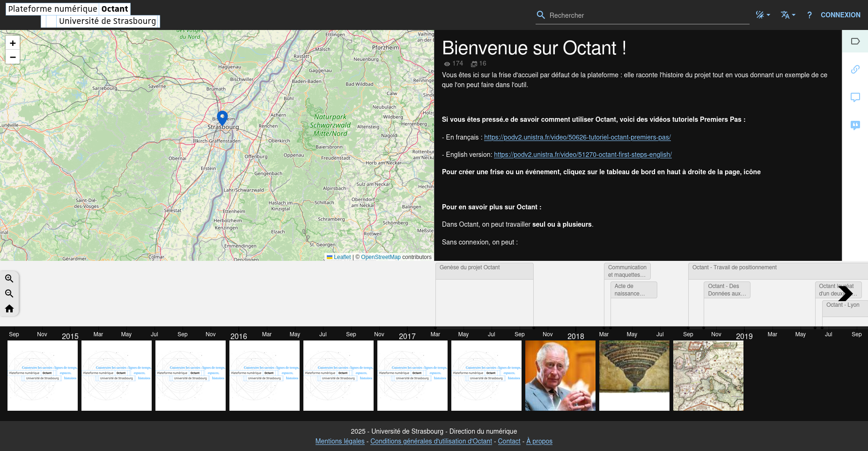The height and width of the screenshot is (451, 868).
Task: Open the theme day/night dropdown
Action: pyautogui.click(x=762, y=15)
